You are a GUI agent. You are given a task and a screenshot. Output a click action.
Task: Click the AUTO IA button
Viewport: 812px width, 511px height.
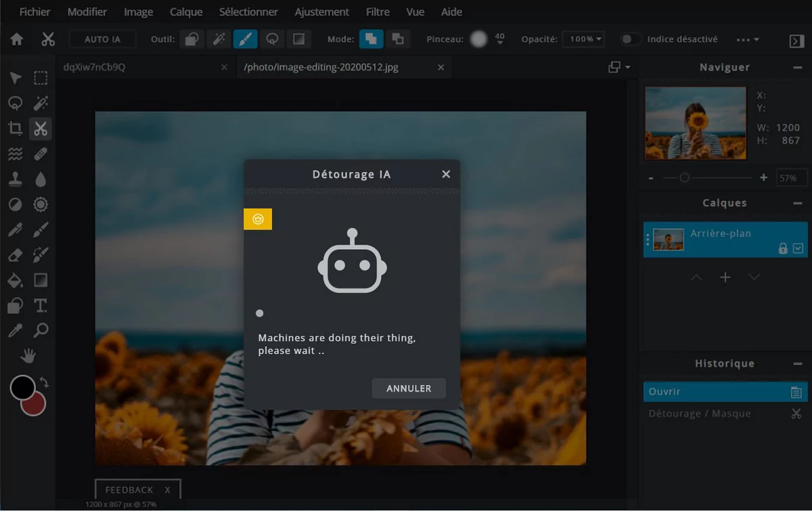click(x=103, y=39)
